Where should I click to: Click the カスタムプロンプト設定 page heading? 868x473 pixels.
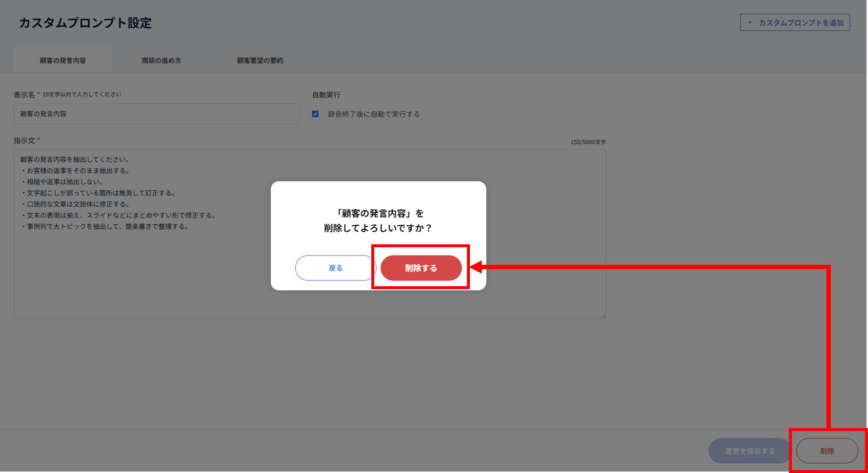coord(85,23)
